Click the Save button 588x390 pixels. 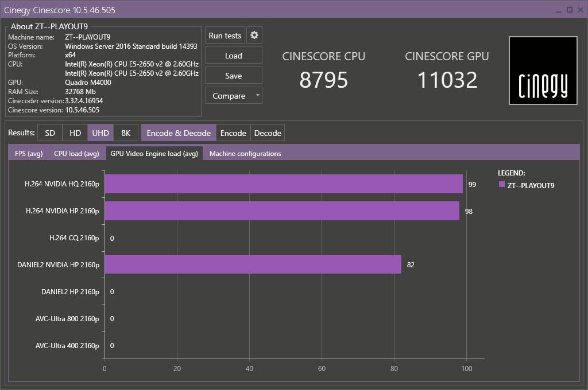(234, 76)
